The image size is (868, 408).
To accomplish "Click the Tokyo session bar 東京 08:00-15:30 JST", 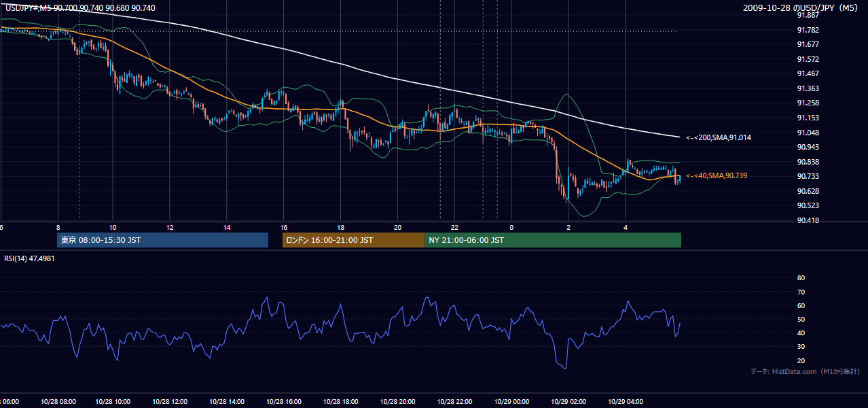I will 163,240.
